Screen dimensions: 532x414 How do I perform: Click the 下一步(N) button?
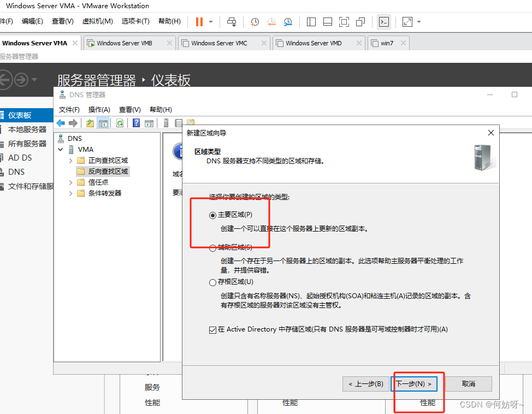pos(414,384)
